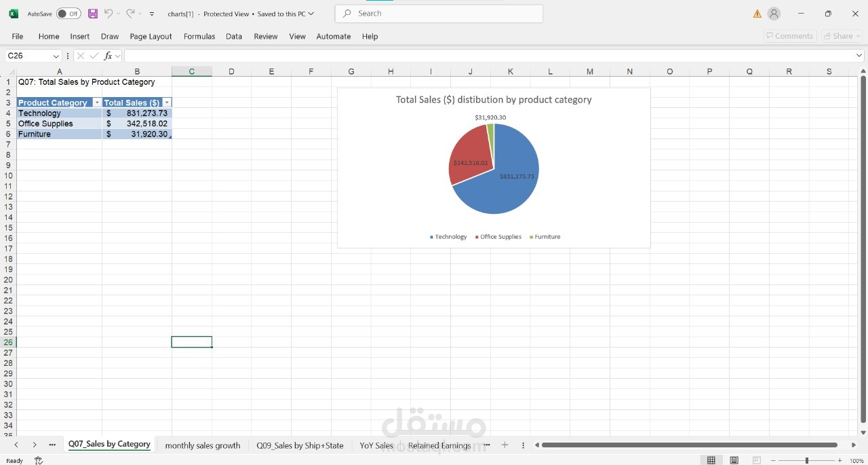The height and width of the screenshot is (465, 868).
Task: Select the Technology cell
Action: point(59,113)
